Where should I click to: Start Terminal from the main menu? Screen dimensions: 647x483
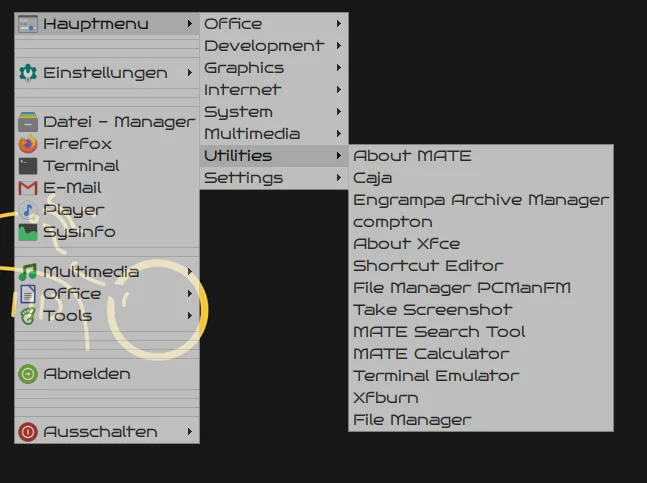[107, 166]
